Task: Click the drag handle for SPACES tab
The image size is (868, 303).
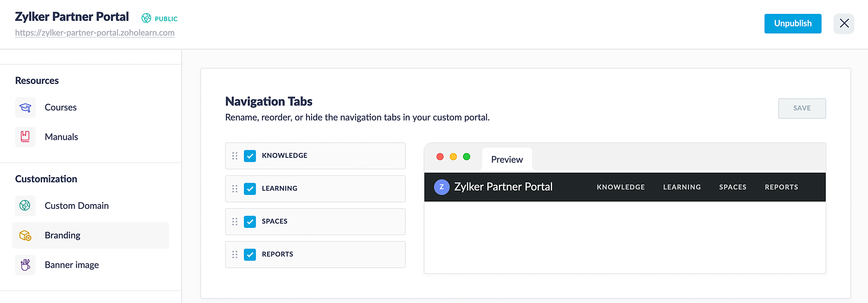Action: point(235,222)
